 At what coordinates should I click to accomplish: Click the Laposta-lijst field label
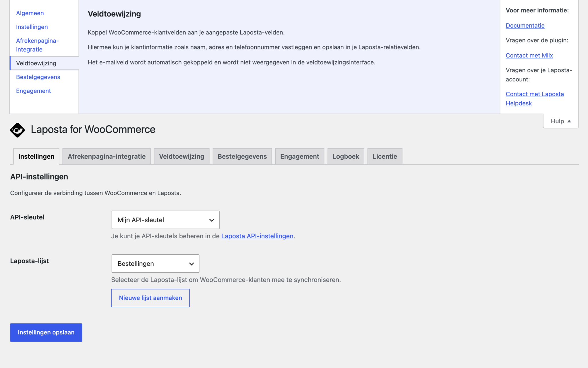click(x=30, y=261)
